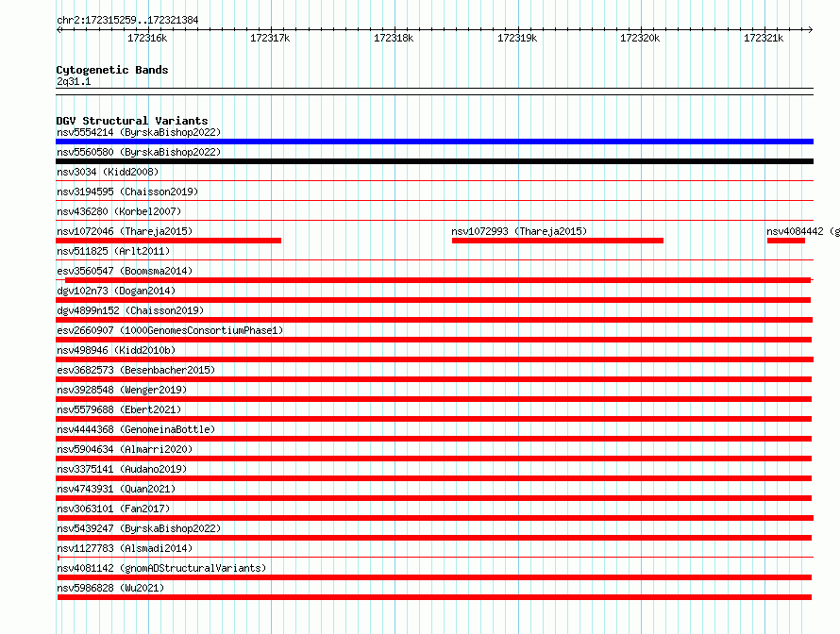Click the nsv1072993 (Thareja2015) label
840x634 pixels.
click(519, 231)
